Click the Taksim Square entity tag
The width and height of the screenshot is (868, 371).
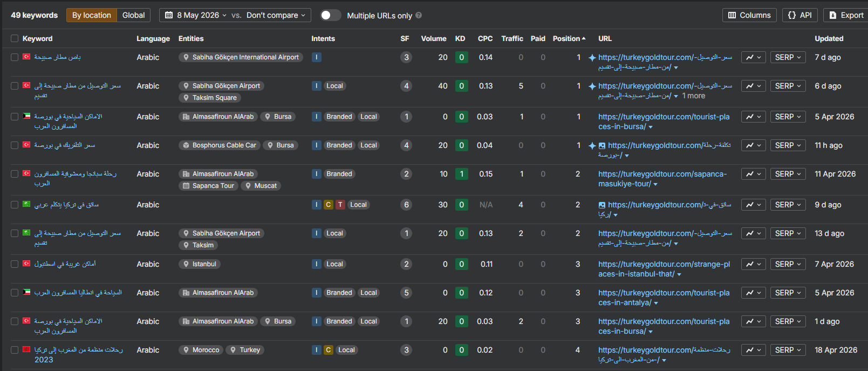pos(209,98)
